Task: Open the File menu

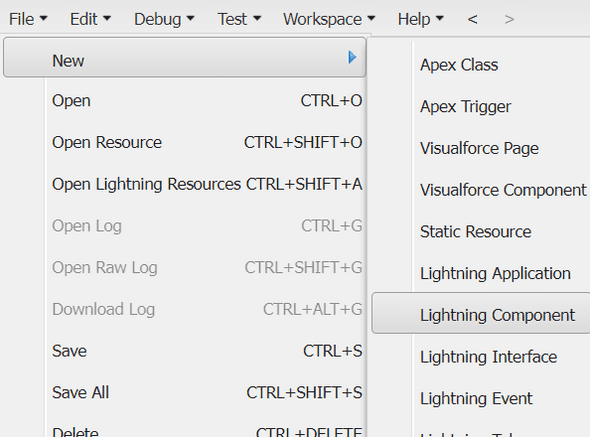Action: click(x=28, y=19)
